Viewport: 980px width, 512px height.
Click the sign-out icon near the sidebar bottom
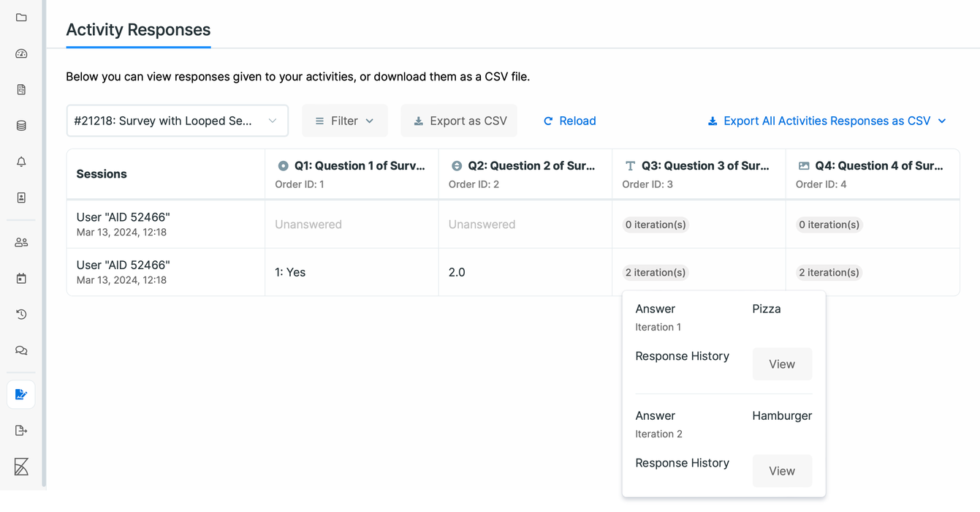click(20, 430)
